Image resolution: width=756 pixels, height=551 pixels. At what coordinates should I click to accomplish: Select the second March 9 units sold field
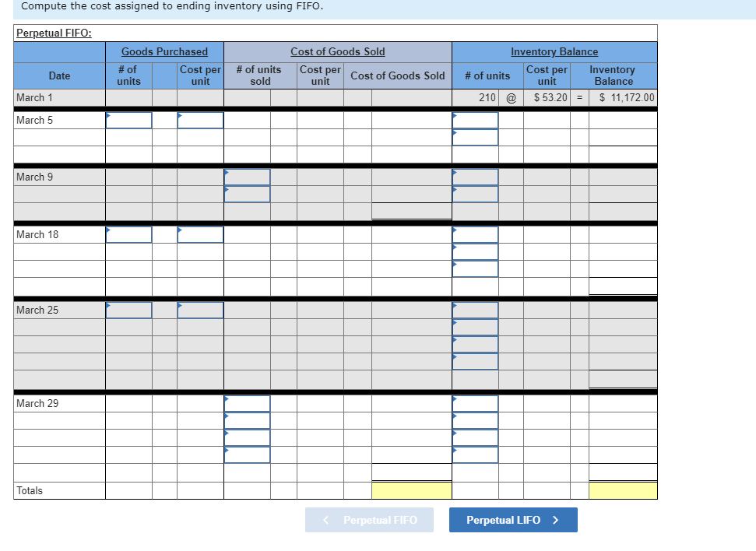click(x=247, y=193)
